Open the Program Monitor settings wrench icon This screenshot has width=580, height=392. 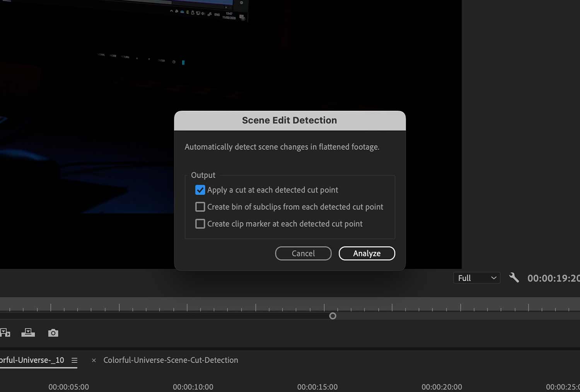(x=514, y=277)
